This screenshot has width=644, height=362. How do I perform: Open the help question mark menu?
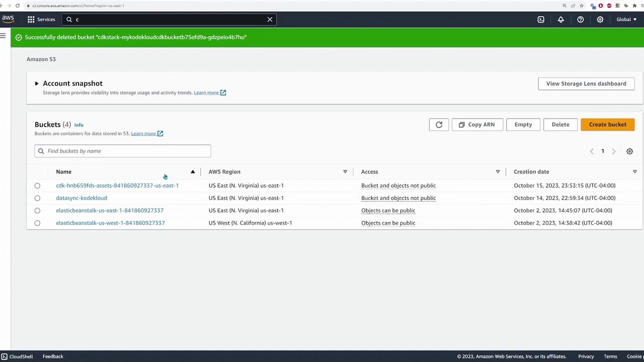(580, 20)
